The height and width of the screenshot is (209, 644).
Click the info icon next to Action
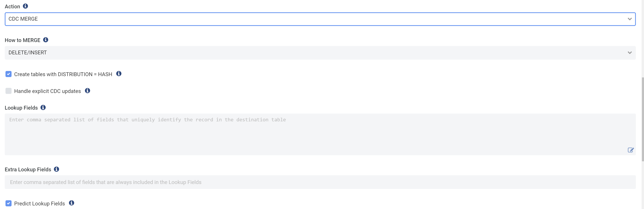(x=25, y=6)
